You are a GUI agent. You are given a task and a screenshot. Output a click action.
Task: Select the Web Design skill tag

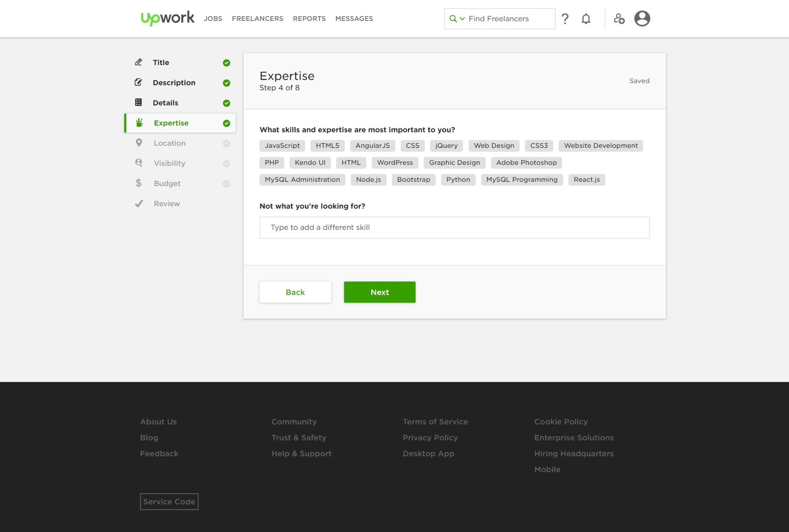[x=494, y=146]
